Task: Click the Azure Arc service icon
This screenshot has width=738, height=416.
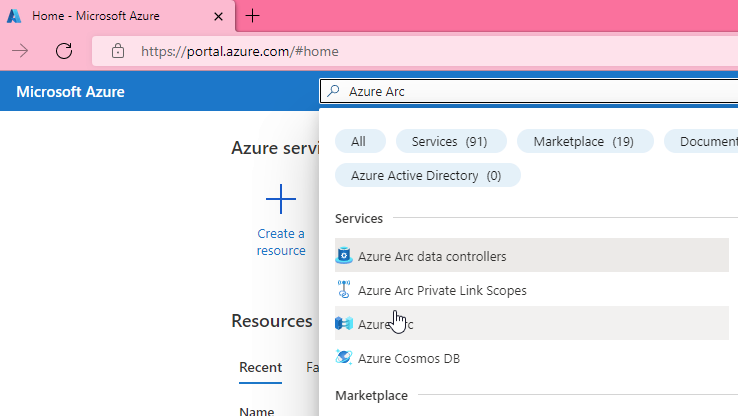Action: pos(344,324)
